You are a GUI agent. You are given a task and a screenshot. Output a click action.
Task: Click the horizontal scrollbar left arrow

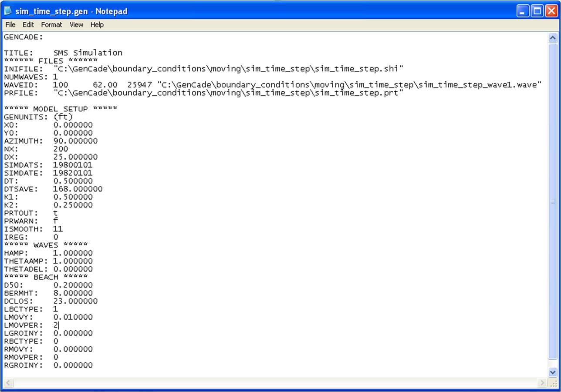click(x=8, y=383)
